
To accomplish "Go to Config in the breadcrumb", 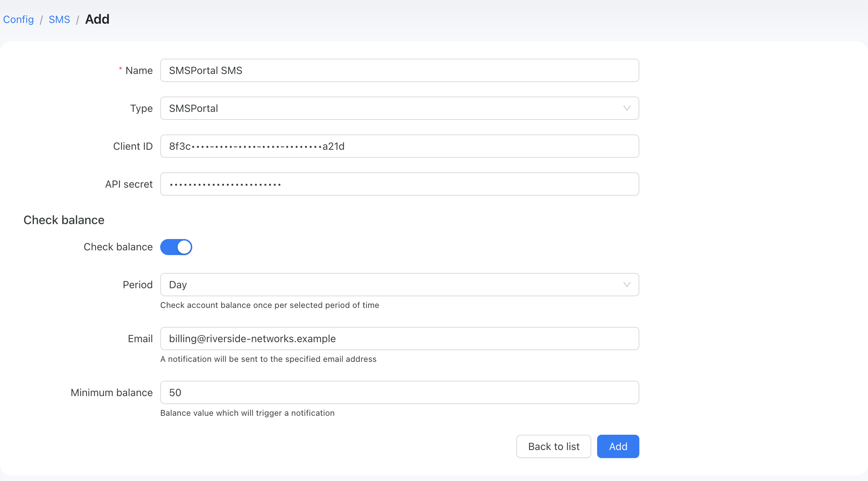I will (19, 19).
